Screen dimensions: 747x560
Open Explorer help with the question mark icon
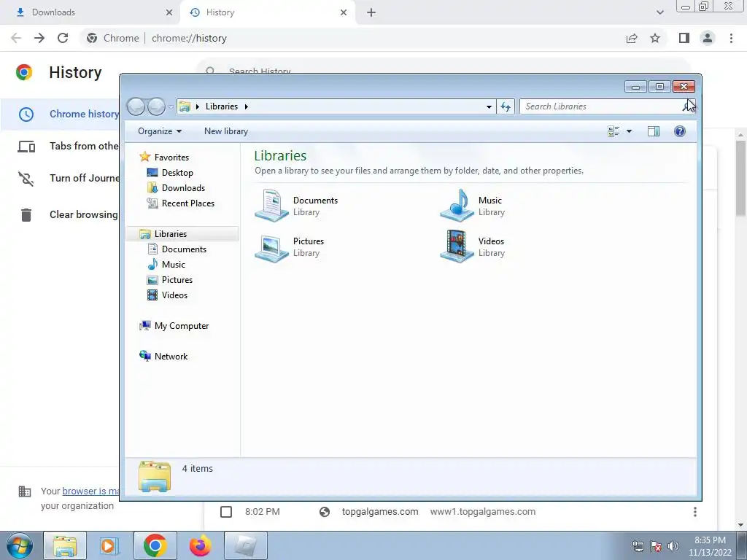click(x=679, y=131)
